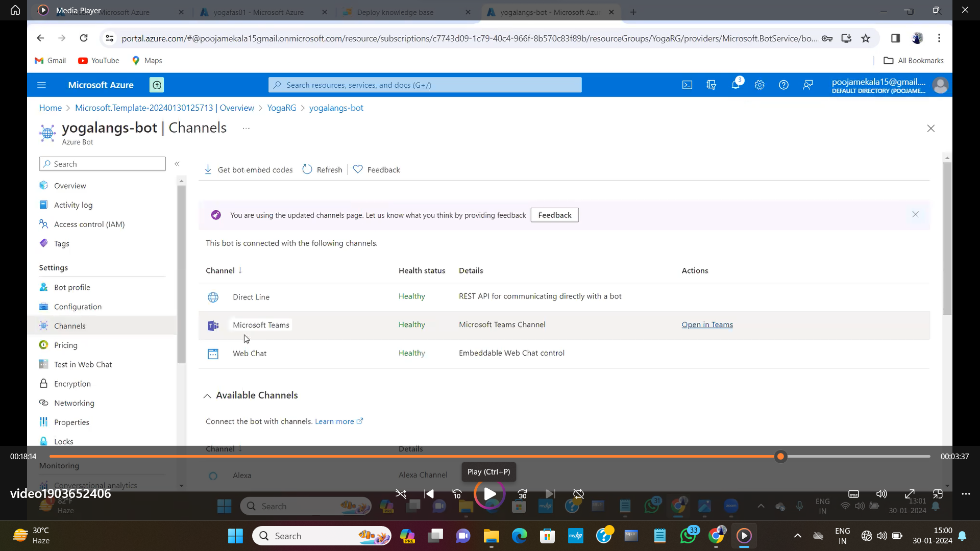Open Pricing settings panel
The image size is (980, 551).
(x=65, y=344)
